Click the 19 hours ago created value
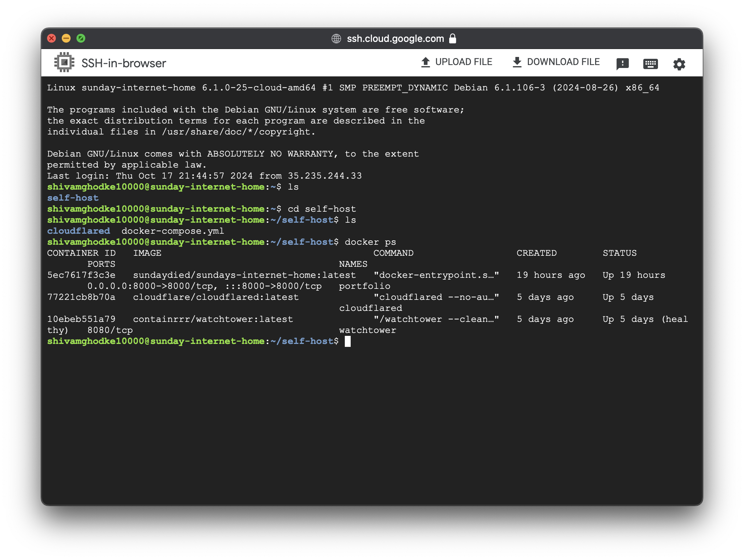This screenshot has height=560, width=744. click(x=551, y=275)
